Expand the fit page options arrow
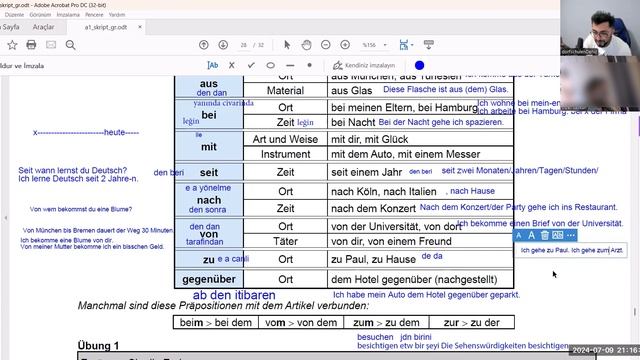Image resolution: width=640 pixels, height=360 pixels. [412, 45]
